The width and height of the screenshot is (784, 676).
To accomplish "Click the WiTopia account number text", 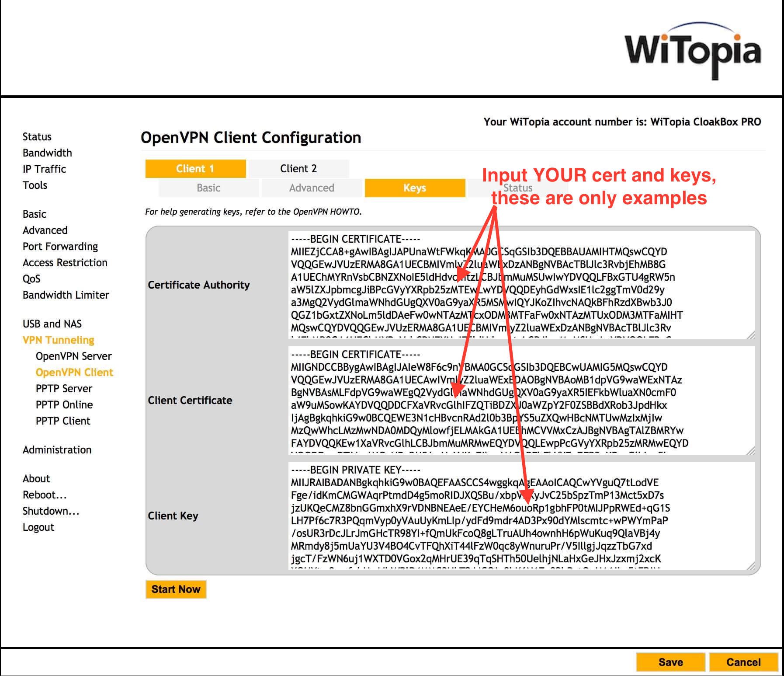I will [x=622, y=122].
